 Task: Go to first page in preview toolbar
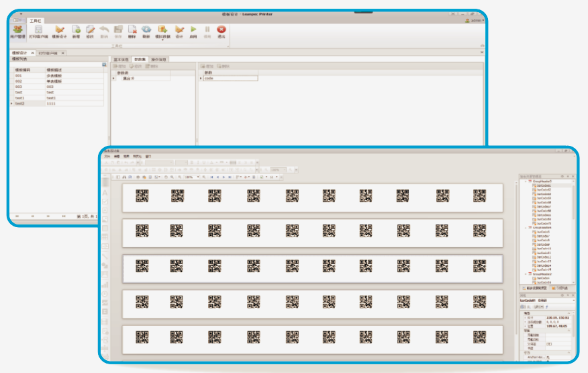click(212, 177)
